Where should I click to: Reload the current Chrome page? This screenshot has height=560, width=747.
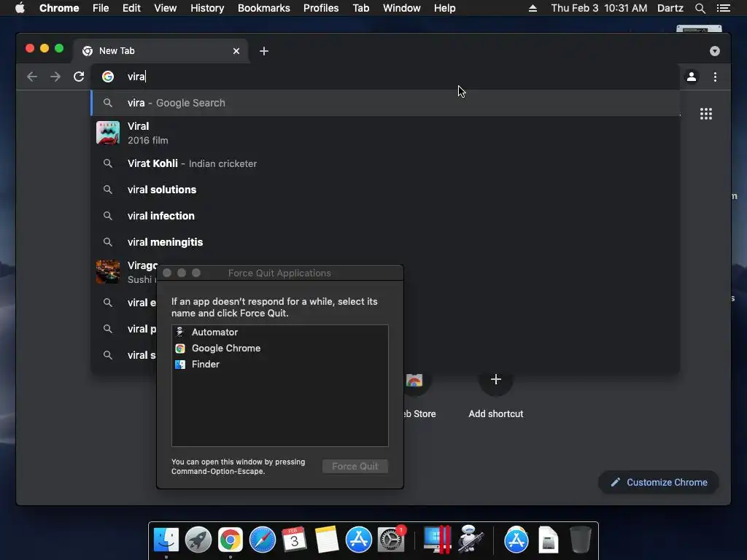click(79, 77)
